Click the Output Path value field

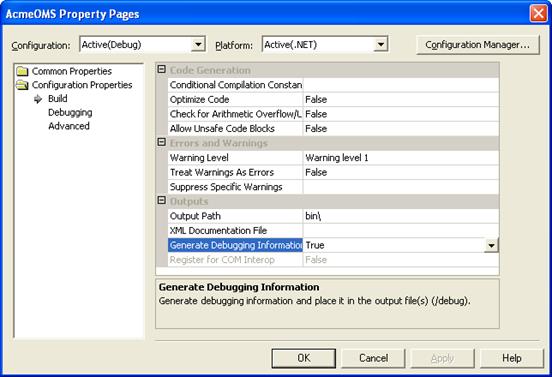point(401,216)
